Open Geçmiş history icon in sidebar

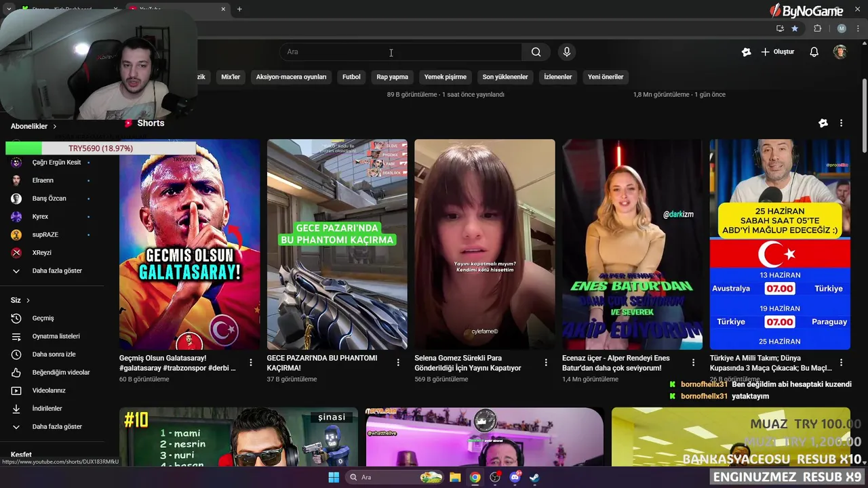tap(16, 318)
